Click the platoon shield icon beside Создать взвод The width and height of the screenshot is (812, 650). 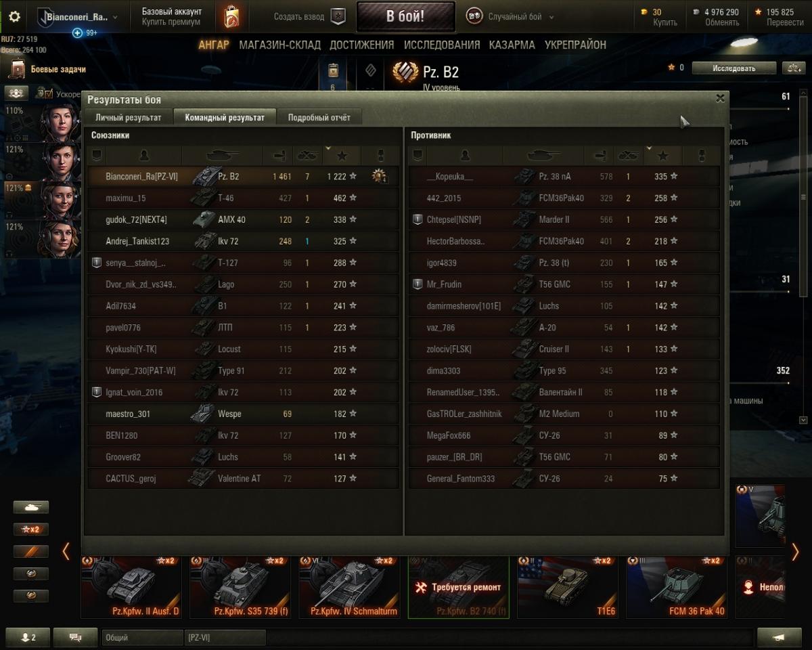[x=338, y=17]
